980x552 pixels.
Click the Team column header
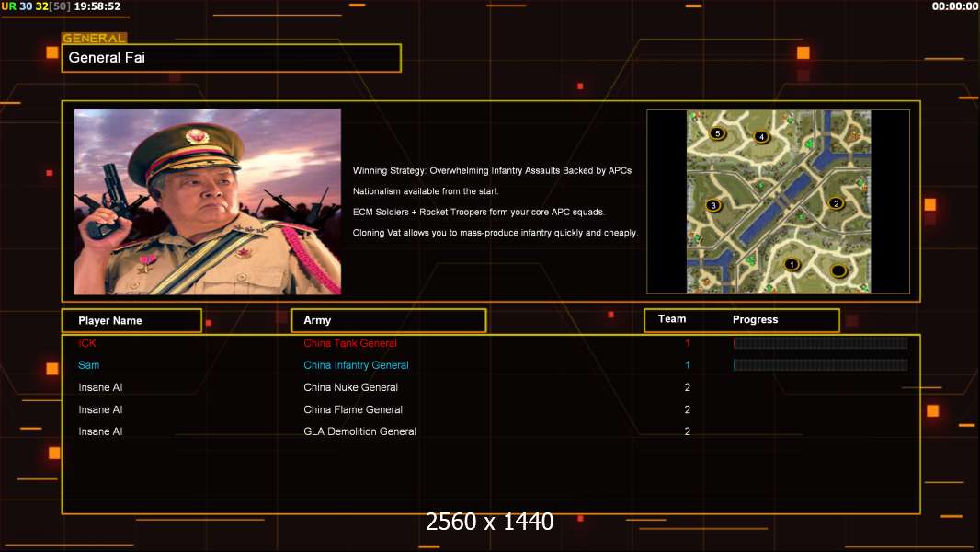click(x=672, y=319)
